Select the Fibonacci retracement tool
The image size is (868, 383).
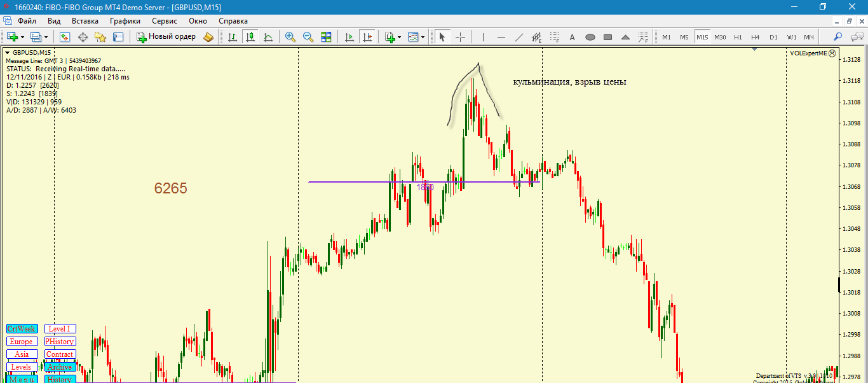(x=554, y=37)
